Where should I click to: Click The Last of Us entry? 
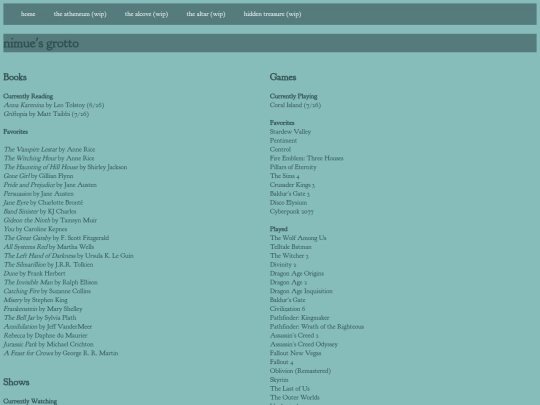[290, 388]
